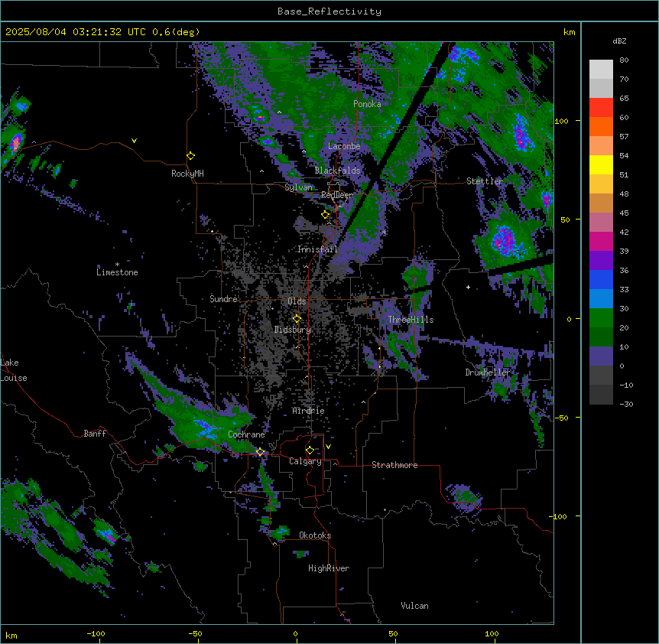Click the yellow v marker northeast of Calgary

328,447
